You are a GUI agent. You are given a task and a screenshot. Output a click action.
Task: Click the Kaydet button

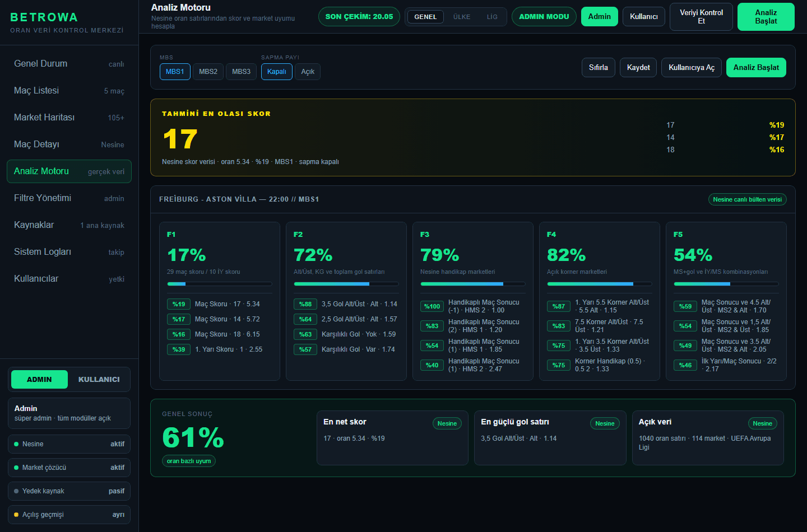pyautogui.click(x=638, y=67)
